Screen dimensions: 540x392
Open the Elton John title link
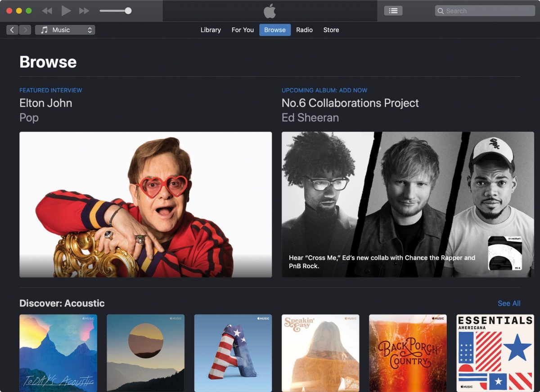(x=46, y=103)
